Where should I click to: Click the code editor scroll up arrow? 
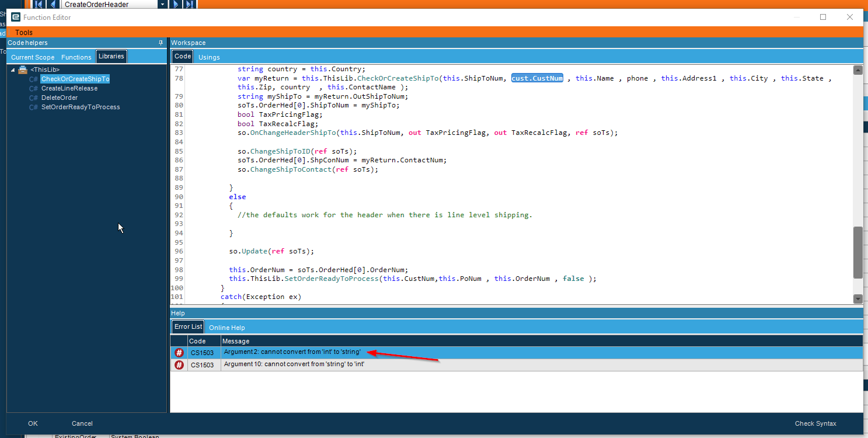tap(857, 70)
